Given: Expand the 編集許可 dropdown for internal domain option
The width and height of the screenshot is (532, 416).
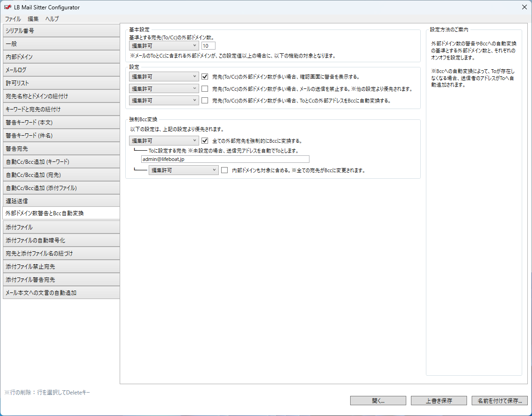Looking at the screenshot, I should [183, 170].
